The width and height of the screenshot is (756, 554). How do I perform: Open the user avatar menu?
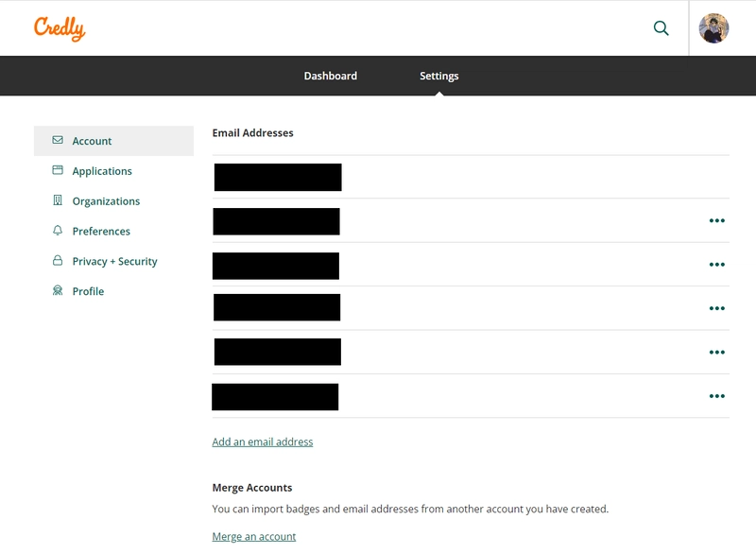point(713,28)
